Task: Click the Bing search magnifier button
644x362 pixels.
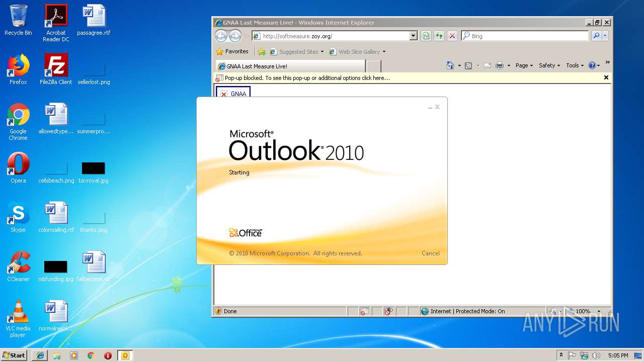Action: click(596, 36)
